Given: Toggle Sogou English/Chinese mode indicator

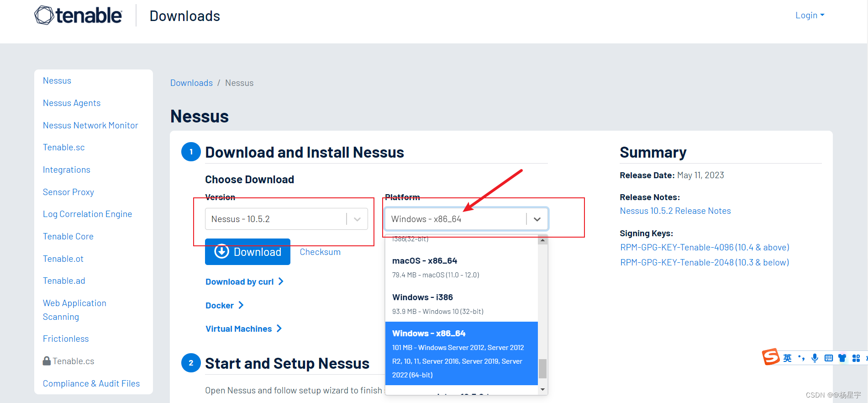Looking at the screenshot, I should pyautogui.click(x=788, y=358).
